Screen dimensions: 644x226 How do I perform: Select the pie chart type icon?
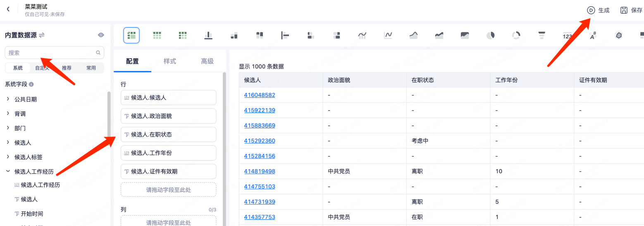tap(490, 36)
